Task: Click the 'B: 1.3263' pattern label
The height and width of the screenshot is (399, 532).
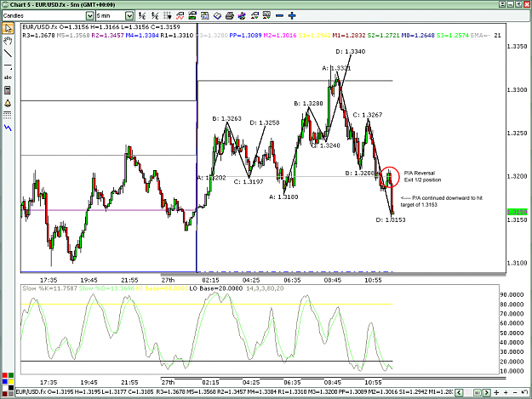Action: [226, 118]
